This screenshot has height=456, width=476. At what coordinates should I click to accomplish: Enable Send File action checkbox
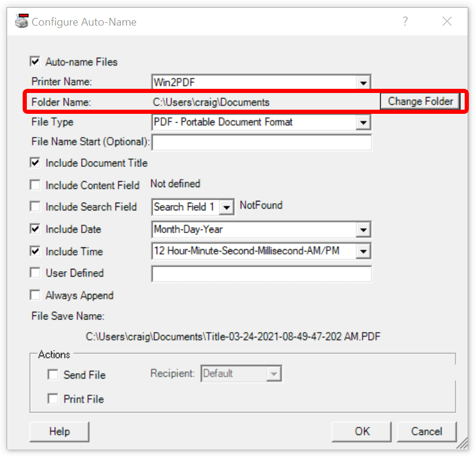[x=53, y=375]
